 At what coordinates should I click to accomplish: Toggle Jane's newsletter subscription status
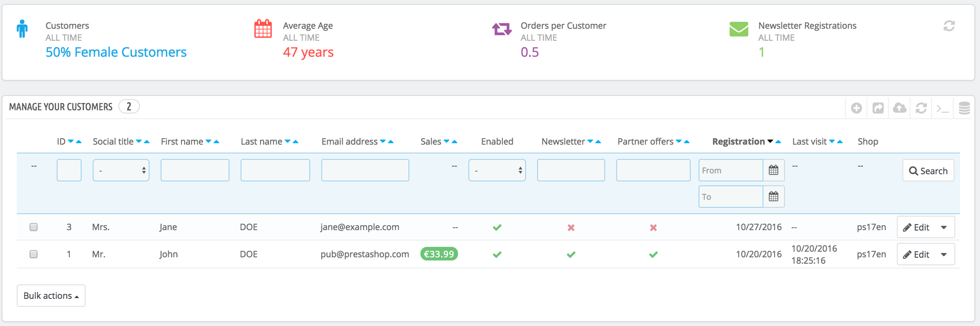(571, 228)
